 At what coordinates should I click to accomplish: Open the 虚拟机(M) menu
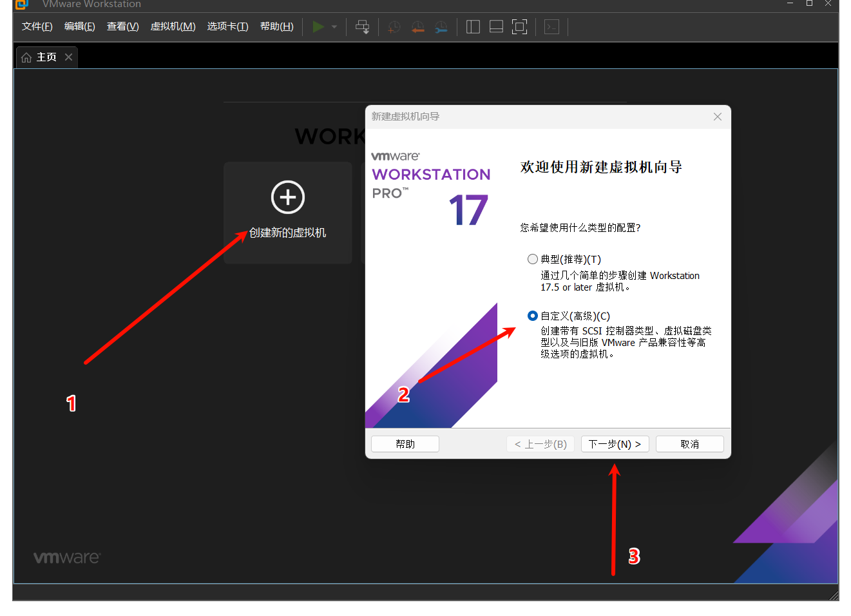(x=173, y=26)
